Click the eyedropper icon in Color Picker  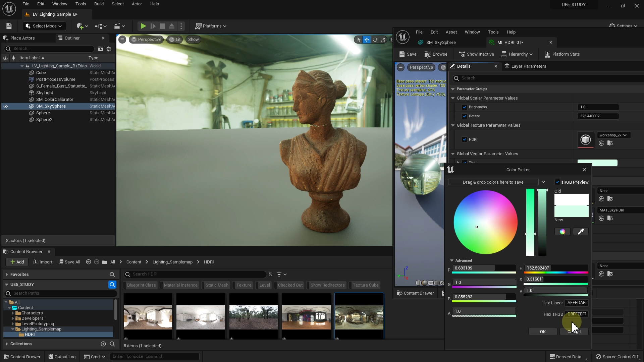click(x=581, y=232)
